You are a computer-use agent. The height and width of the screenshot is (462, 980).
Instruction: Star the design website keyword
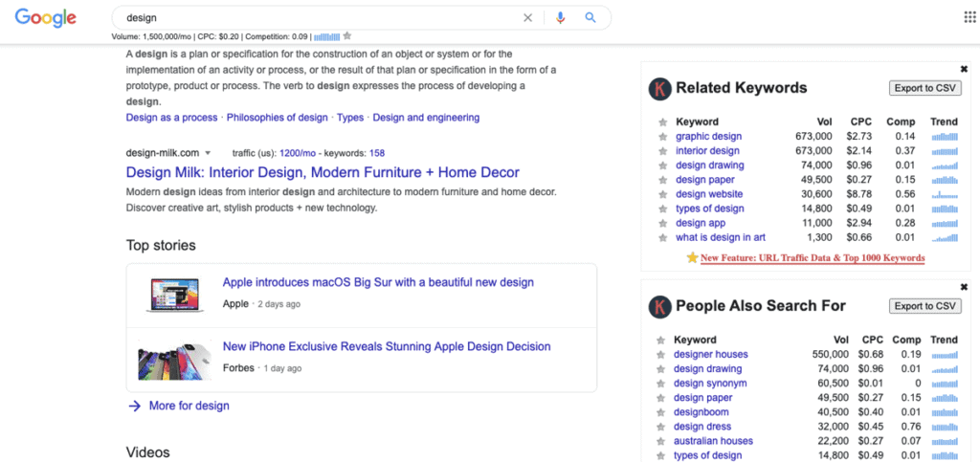point(663,195)
